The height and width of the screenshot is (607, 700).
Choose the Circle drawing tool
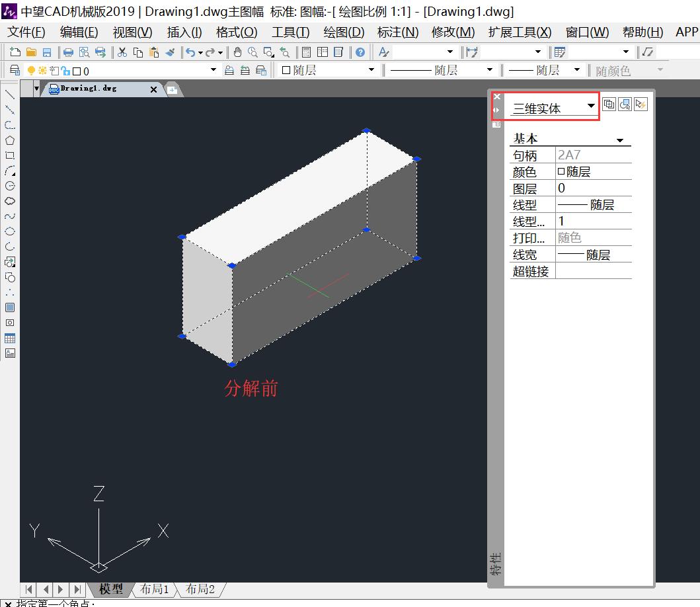pos(9,186)
